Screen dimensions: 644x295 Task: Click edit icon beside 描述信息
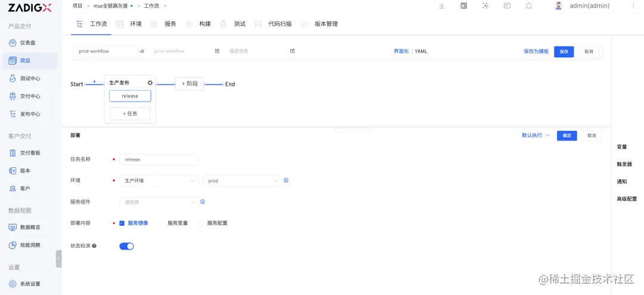292,51
